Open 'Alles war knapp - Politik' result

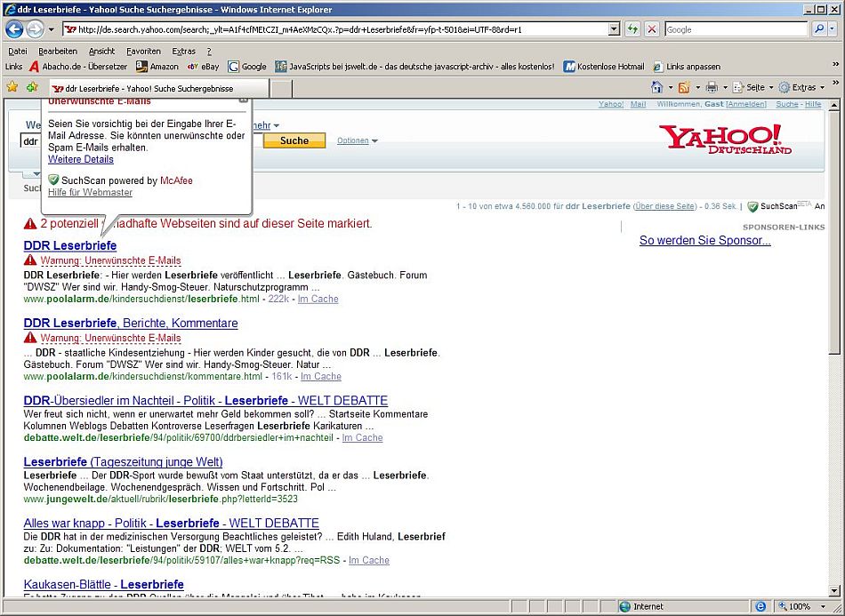(x=172, y=523)
